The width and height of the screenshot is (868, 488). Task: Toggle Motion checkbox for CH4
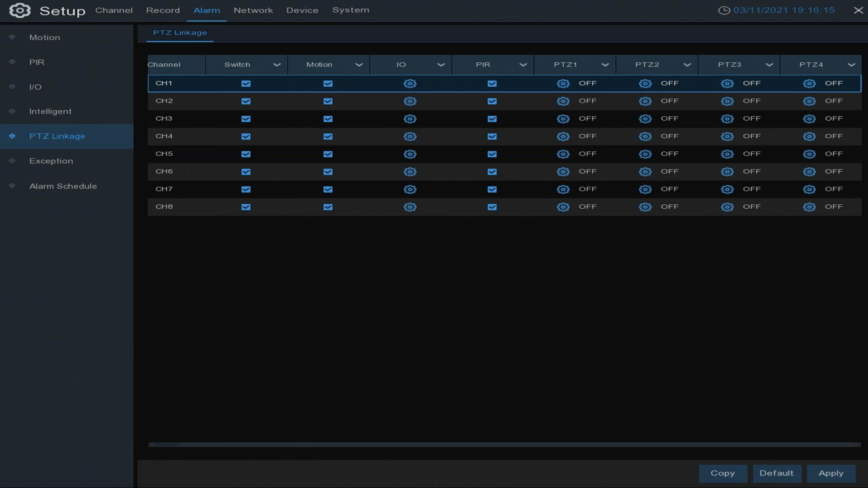click(x=328, y=136)
